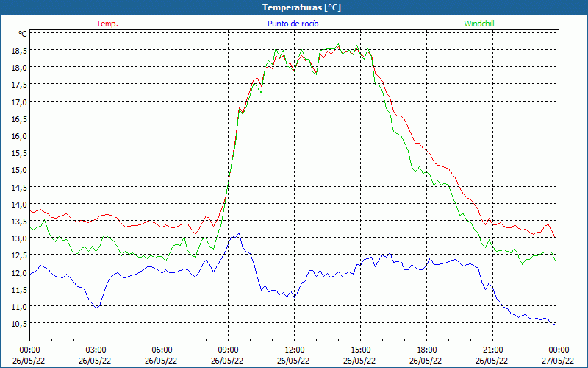Click the 17,0 y-axis value
This screenshot has height=368, width=588.
pos(20,102)
